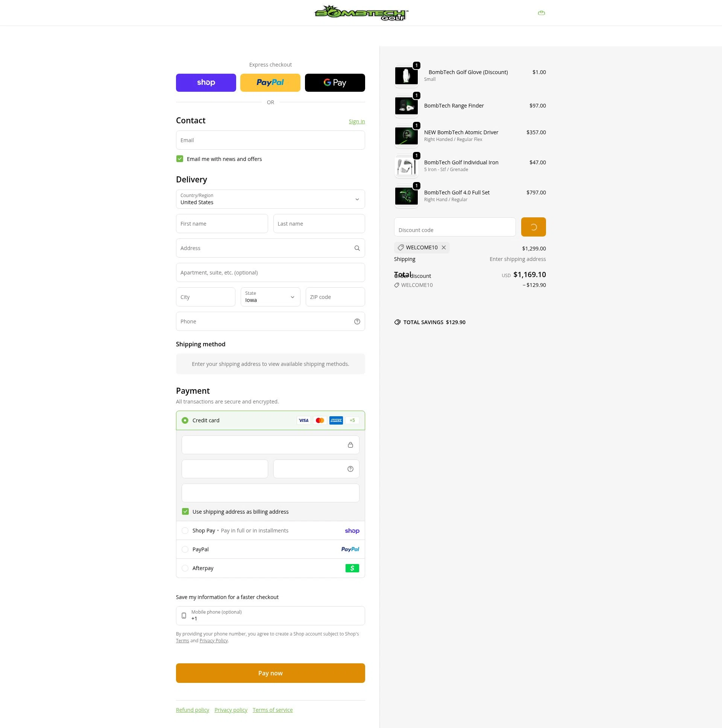Click the Discount code input field
This screenshot has width=722, height=728.
point(455,227)
